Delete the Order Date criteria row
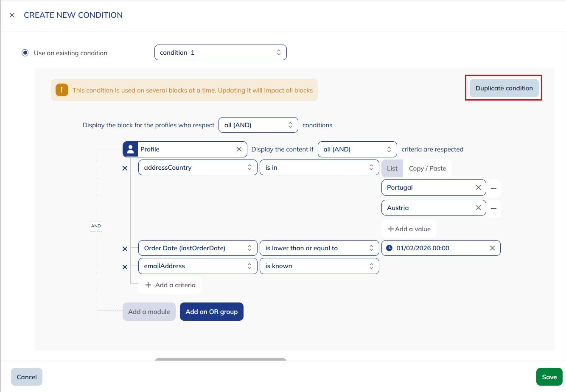 (125, 249)
